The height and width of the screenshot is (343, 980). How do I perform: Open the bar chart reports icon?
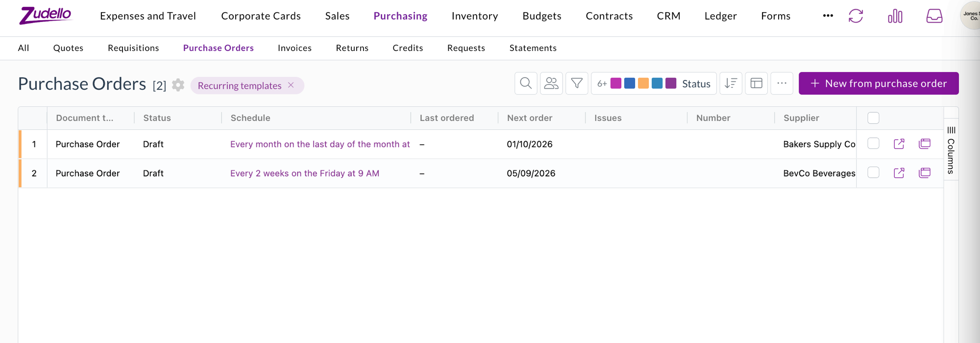click(895, 16)
